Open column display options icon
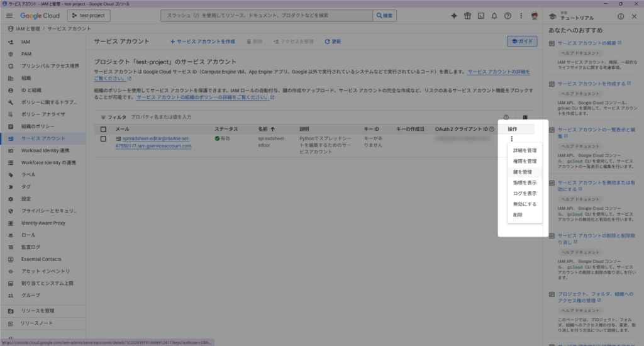Image resolution: width=644 pixels, height=346 pixels. point(525,117)
